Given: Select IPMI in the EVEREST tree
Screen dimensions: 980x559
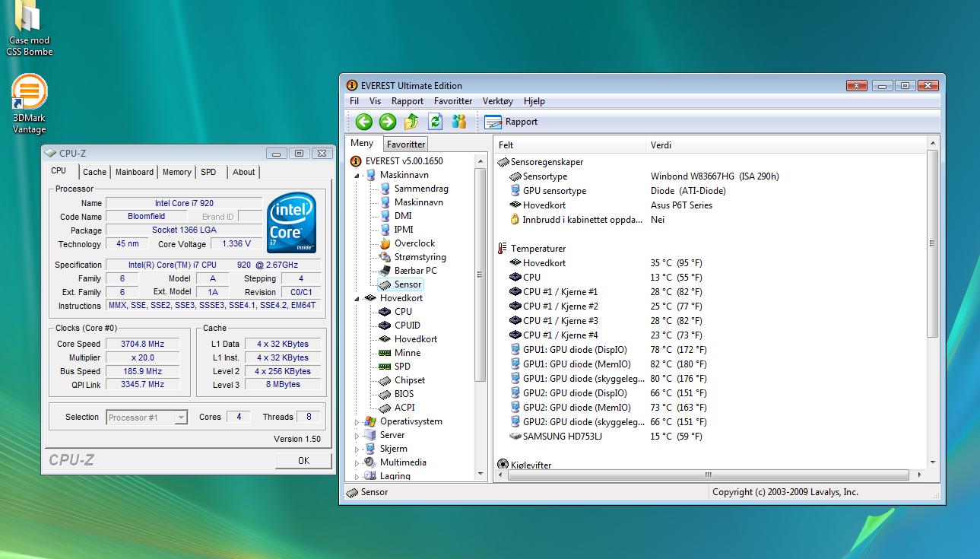Looking at the screenshot, I should [x=396, y=230].
